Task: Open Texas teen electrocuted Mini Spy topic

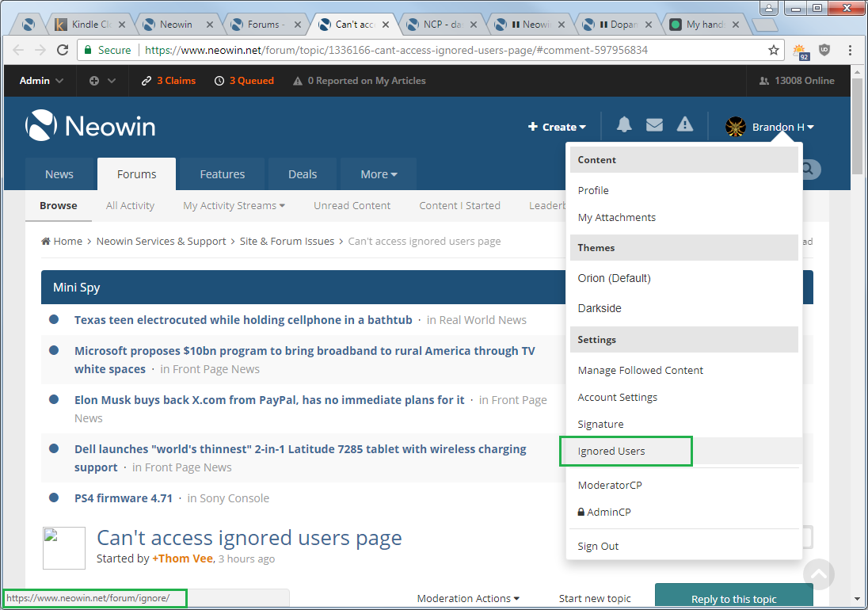Action: point(243,320)
